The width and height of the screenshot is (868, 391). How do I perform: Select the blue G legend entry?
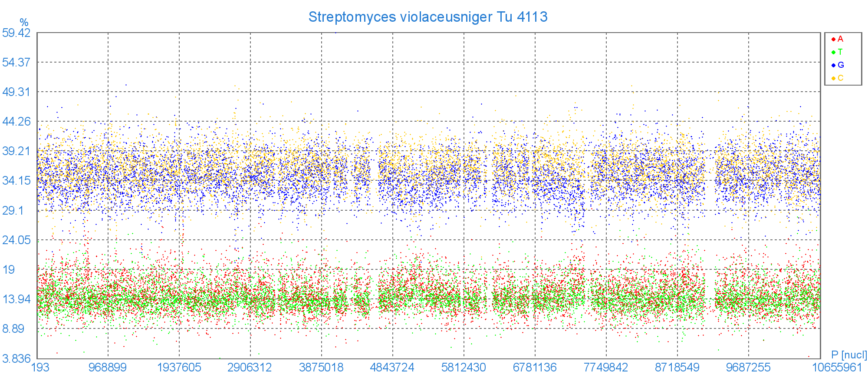(838, 65)
